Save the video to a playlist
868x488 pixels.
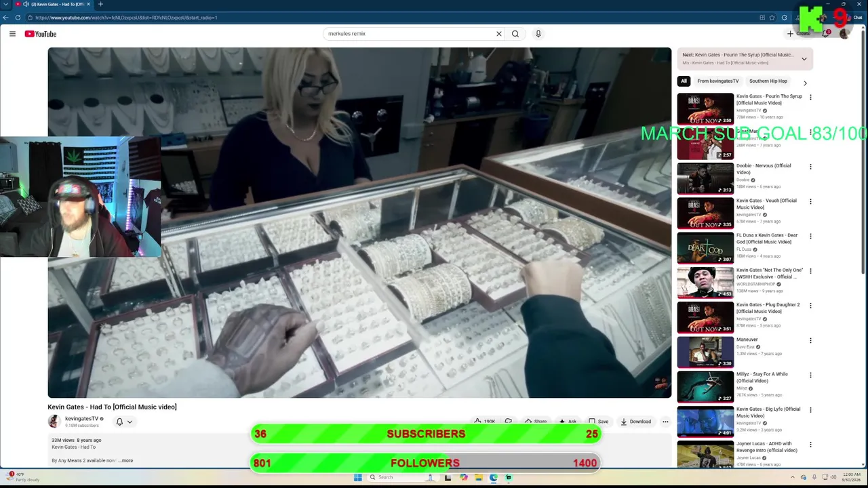click(598, 422)
